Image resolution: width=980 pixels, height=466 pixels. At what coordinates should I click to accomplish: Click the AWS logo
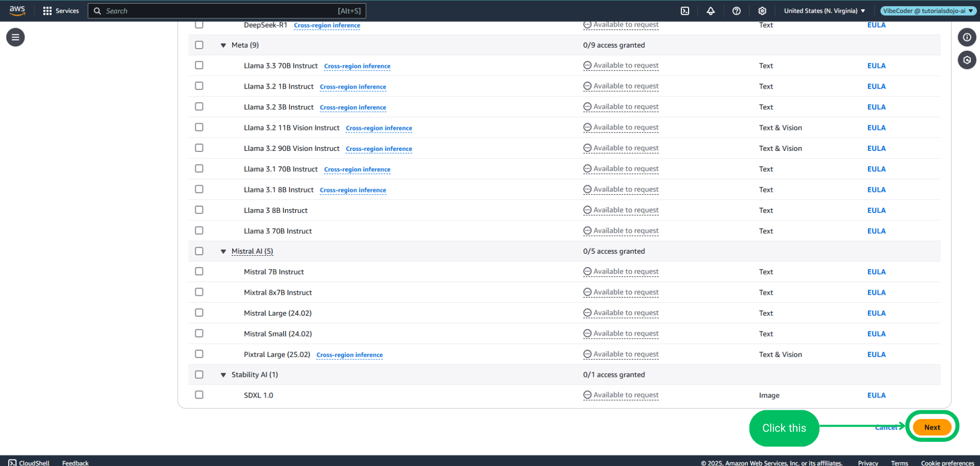coord(17,11)
